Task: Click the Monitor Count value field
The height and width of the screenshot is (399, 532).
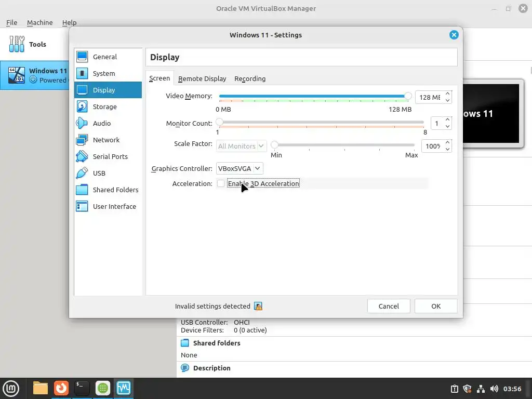Action: 437,124
